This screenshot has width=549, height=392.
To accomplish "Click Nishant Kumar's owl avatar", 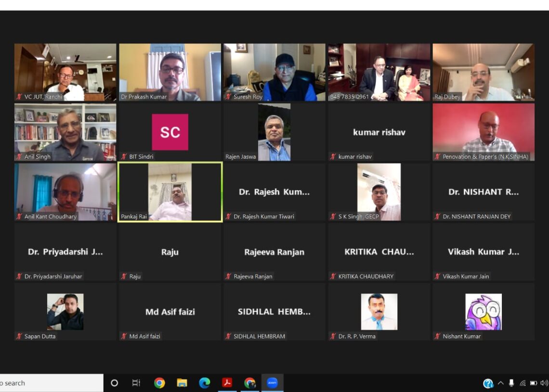I will (x=483, y=312).
